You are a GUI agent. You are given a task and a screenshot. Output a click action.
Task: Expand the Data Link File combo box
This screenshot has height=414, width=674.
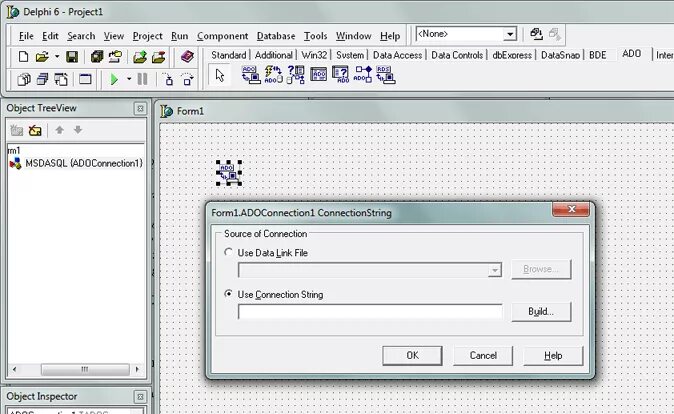(x=495, y=270)
